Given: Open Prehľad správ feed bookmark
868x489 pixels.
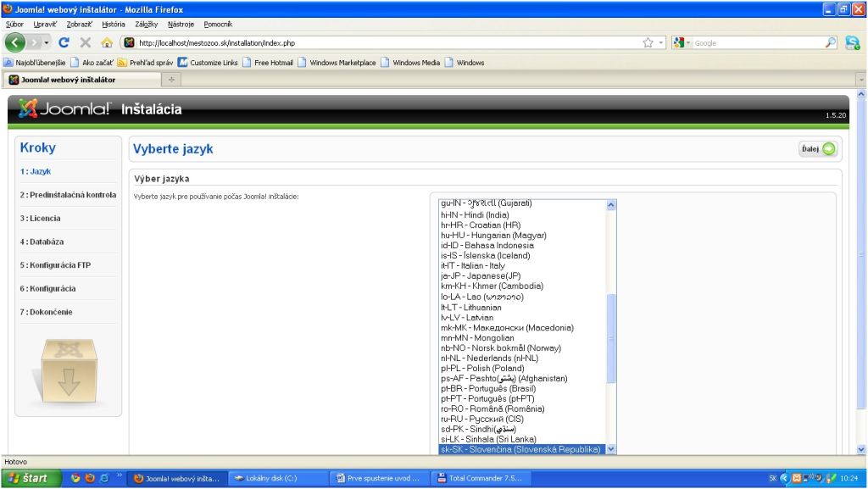Looking at the screenshot, I should [145, 63].
